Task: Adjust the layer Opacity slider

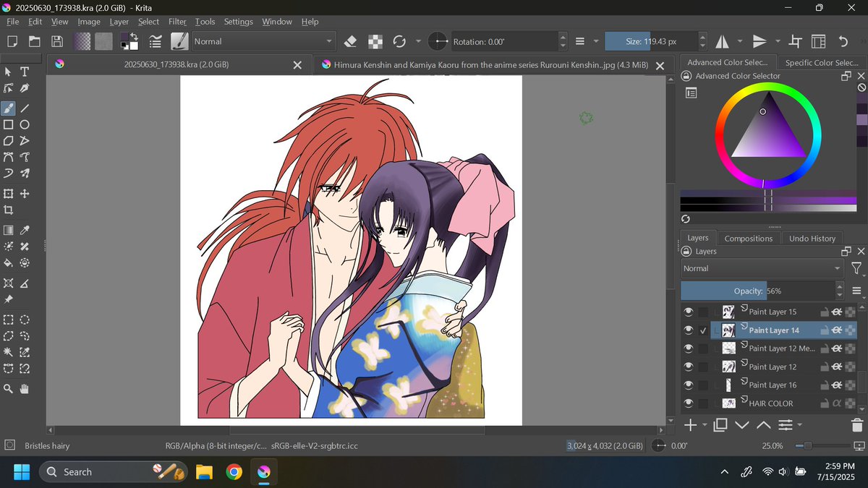Action: [x=757, y=291]
